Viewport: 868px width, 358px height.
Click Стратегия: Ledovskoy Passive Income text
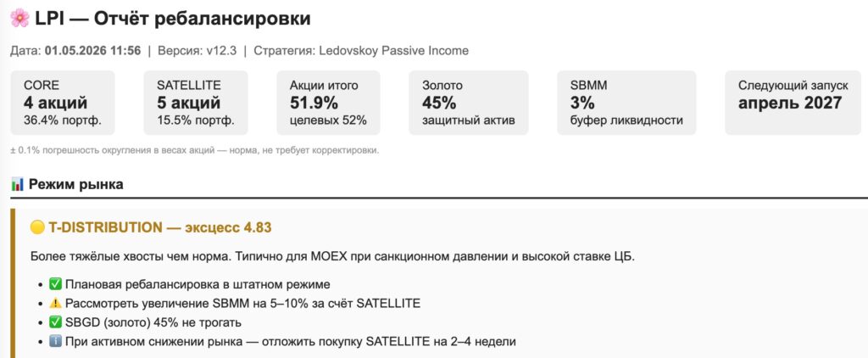pyautogui.click(x=361, y=51)
